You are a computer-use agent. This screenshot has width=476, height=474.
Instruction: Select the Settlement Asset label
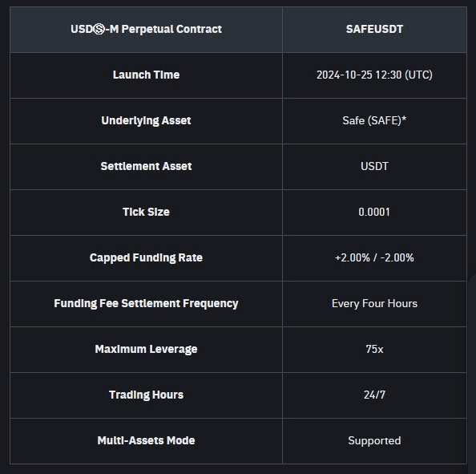[x=147, y=166]
